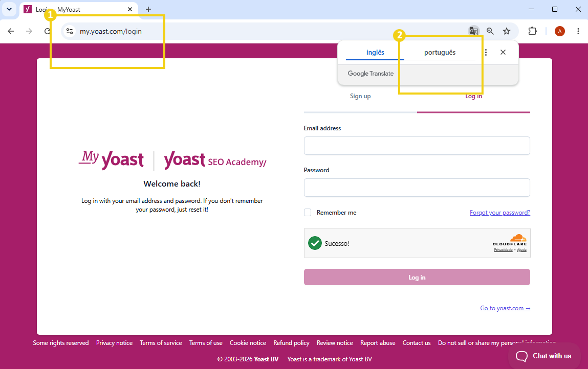Open the profile avatar labeled A
The height and width of the screenshot is (369, 588).
(x=559, y=31)
